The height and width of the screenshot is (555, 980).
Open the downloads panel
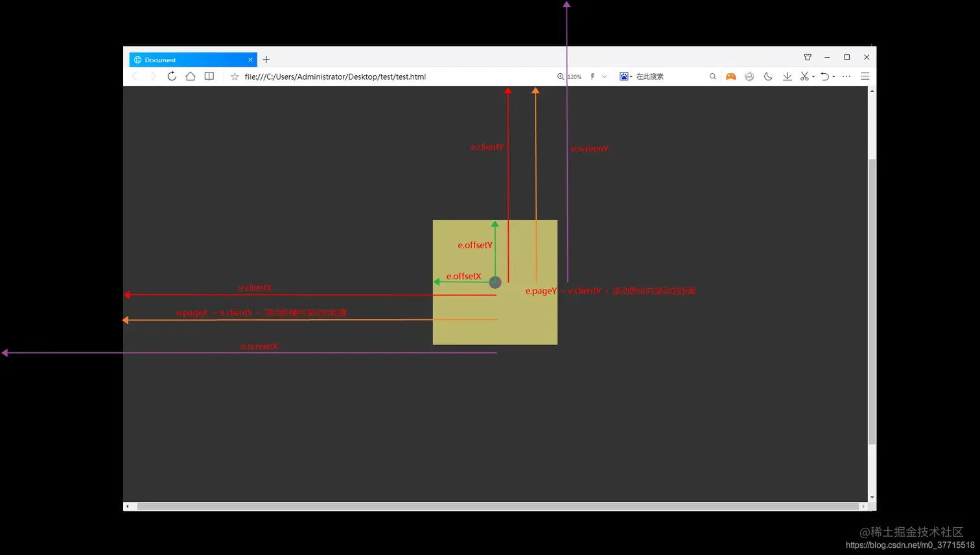click(787, 76)
